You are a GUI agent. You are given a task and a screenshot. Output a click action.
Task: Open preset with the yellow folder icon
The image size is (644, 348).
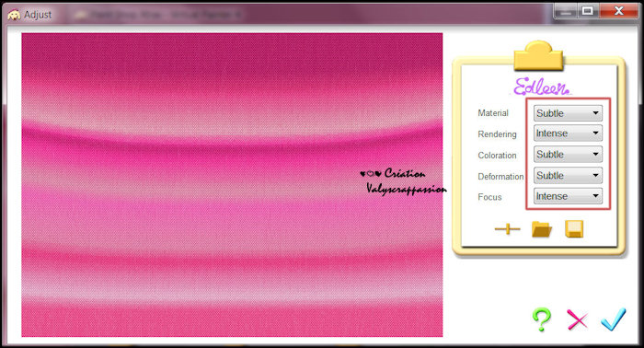tap(541, 229)
